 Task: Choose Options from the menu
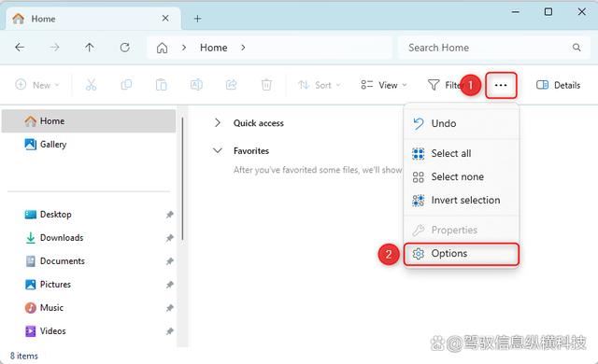462,254
